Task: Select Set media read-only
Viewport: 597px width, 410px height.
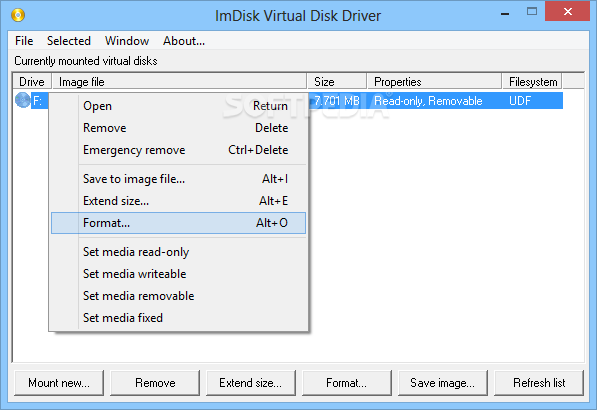Action: coord(179,252)
